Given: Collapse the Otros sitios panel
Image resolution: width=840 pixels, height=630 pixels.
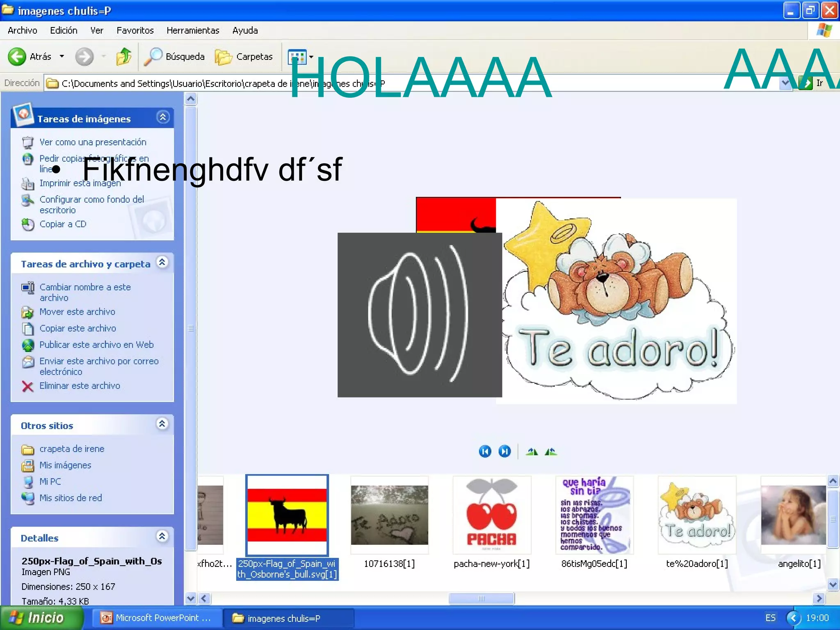Looking at the screenshot, I should [x=162, y=424].
